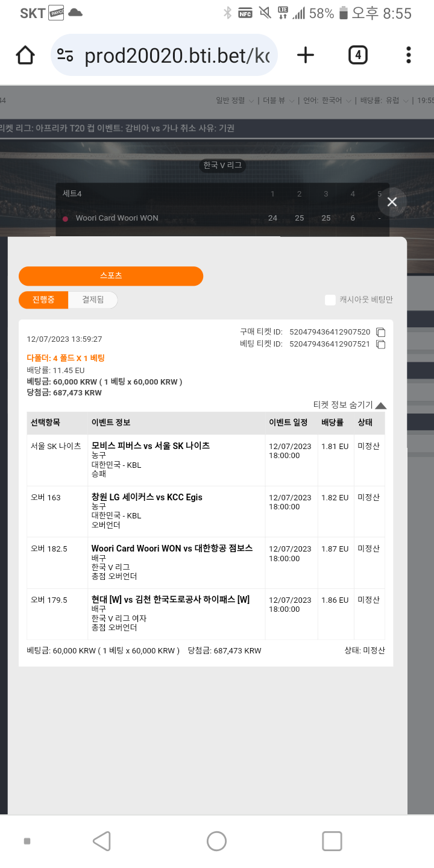The height and width of the screenshot is (868, 434).
Task: Tap the address bar URL prod20020.bti.bet
Action: (177, 55)
